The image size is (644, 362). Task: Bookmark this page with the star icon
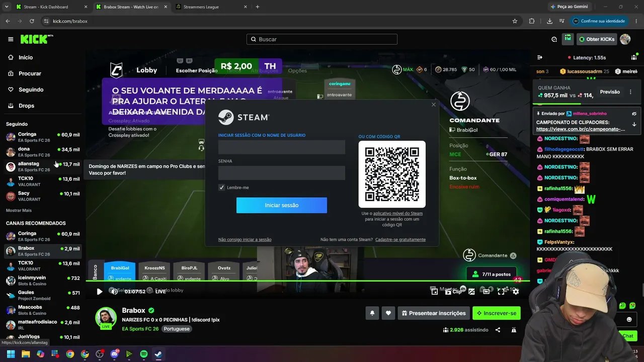515,21
